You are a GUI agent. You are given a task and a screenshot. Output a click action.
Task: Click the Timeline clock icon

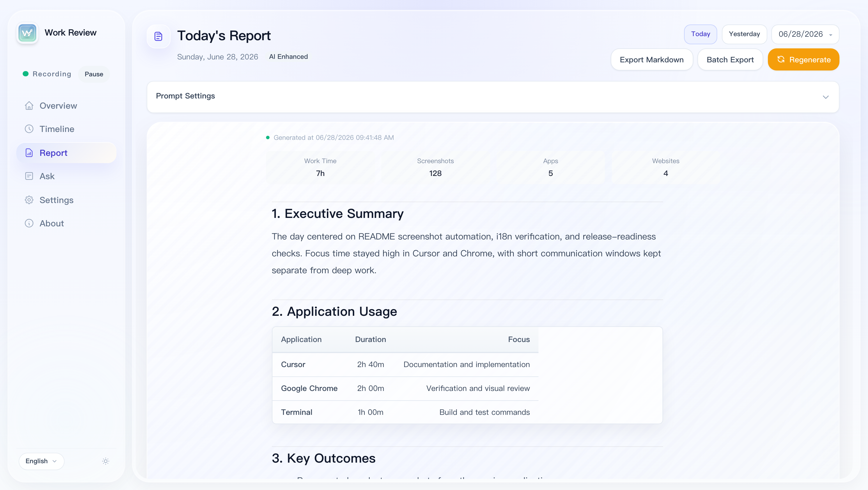pyautogui.click(x=29, y=129)
